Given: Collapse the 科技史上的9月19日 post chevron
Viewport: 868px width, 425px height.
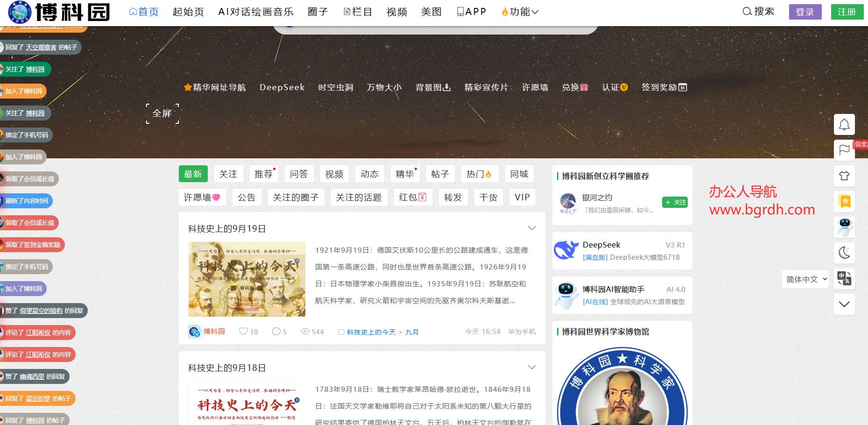Looking at the screenshot, I should tap(532, 228).
